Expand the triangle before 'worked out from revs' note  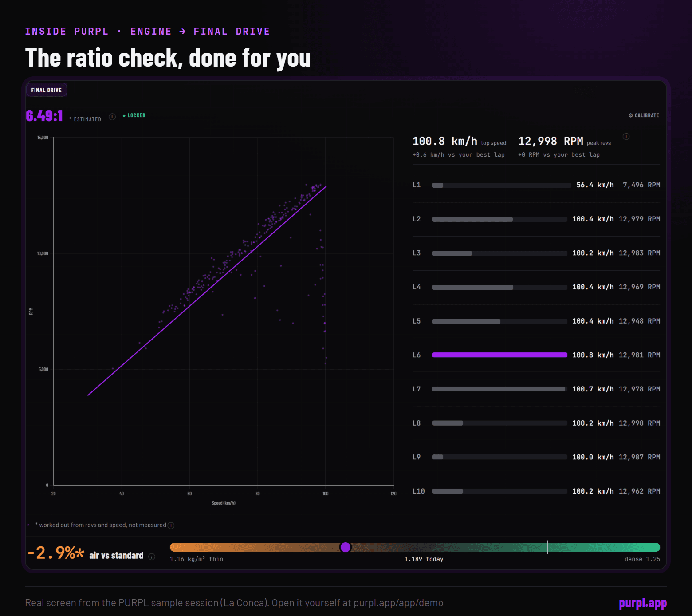[28, 525]
